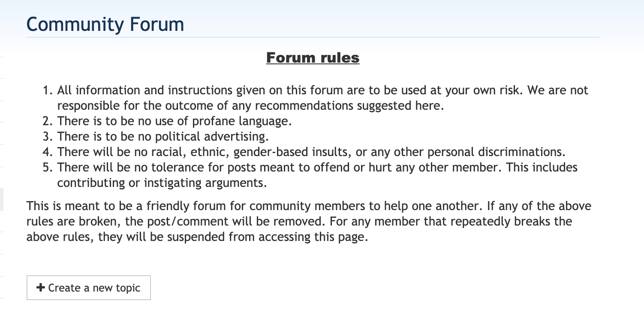The image size is (644, 313).
Task: Click the words 'contributing or instigating arguments'
Action: tap(162, 183)
